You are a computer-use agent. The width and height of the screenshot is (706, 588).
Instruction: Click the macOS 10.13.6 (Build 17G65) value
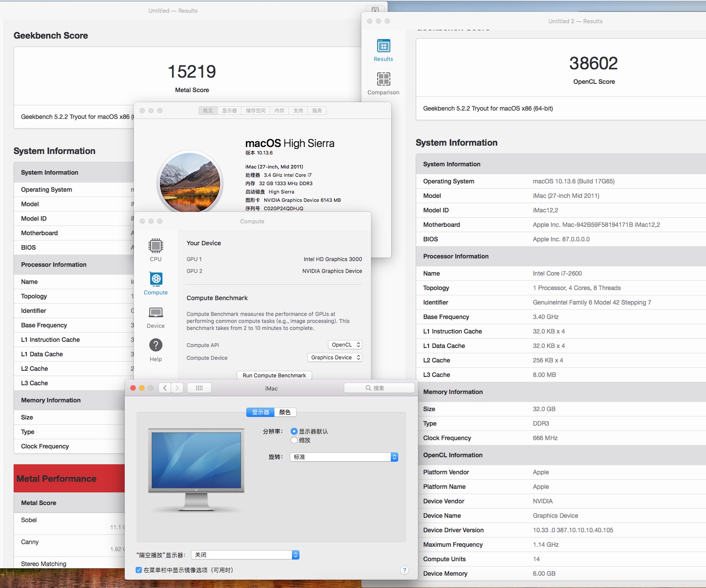tap(574, 181)
